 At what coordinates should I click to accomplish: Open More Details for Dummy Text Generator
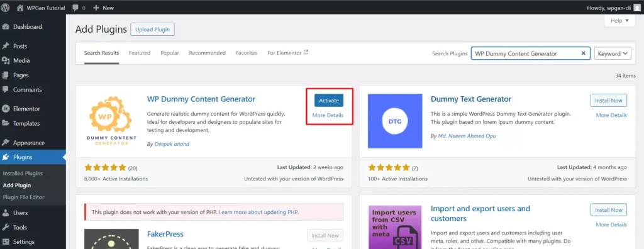coord(611,116)
